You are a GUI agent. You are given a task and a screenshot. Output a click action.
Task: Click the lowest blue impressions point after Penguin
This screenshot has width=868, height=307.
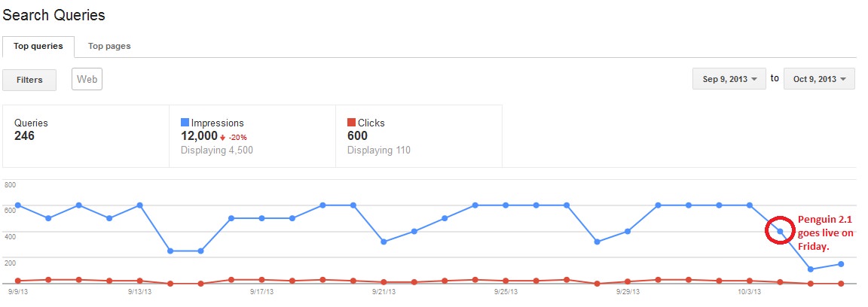pos(811,269)
